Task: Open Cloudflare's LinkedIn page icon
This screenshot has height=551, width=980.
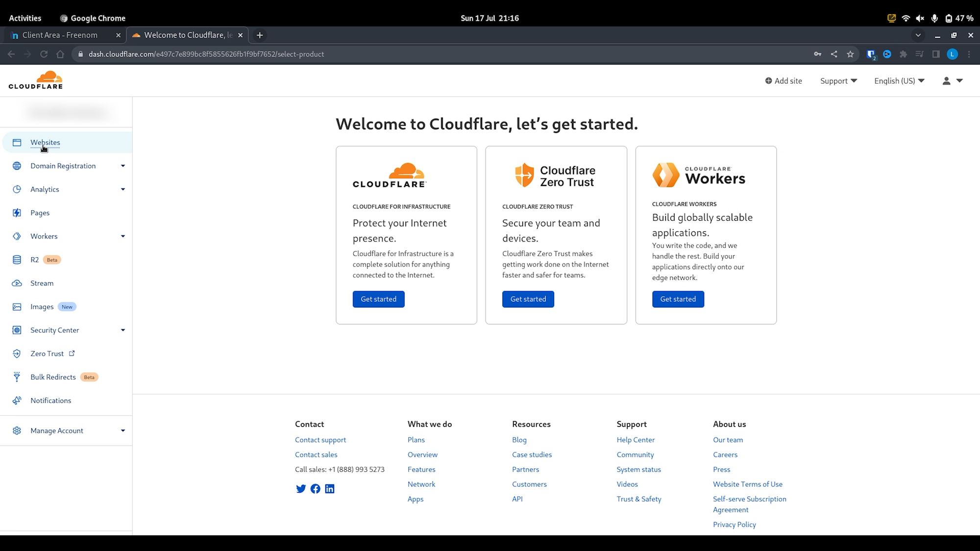Action: coord(330,489)
